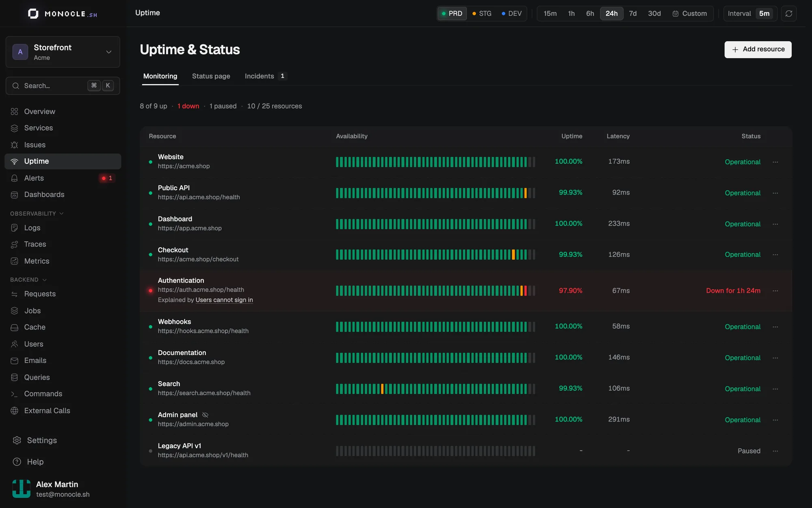Open the Custom time range picker

(689, 13)
